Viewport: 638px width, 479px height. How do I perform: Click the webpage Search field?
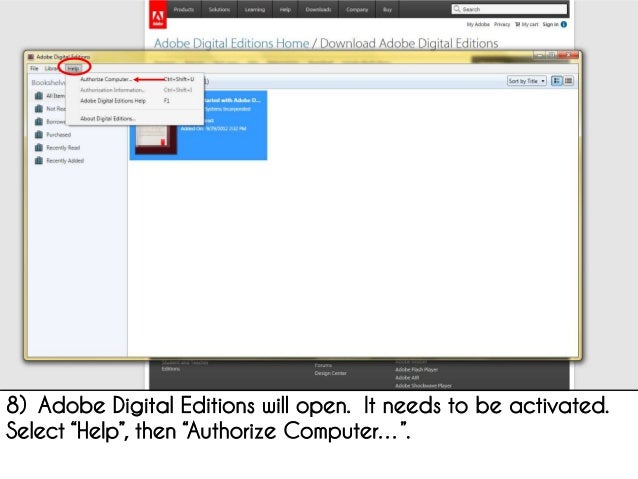coord(509,9)
